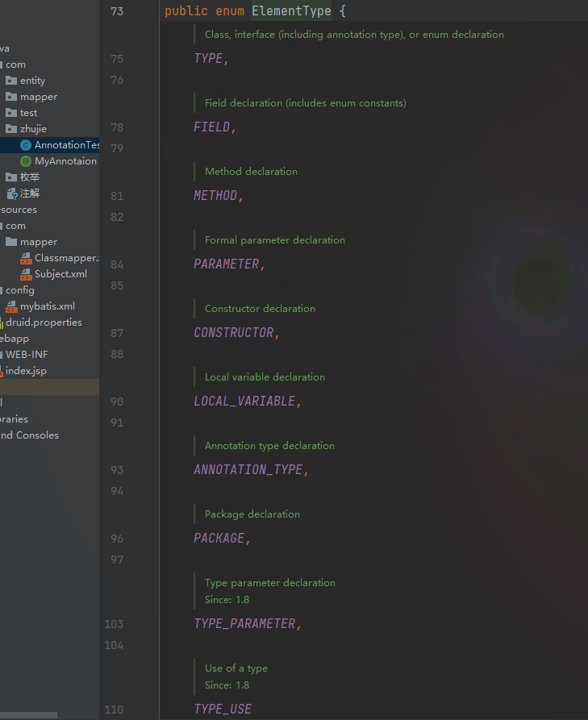The width and height of the screenshot is (588, 720).
Task: Click the Subject.xml file icon
Action: (x=26, y=274)
